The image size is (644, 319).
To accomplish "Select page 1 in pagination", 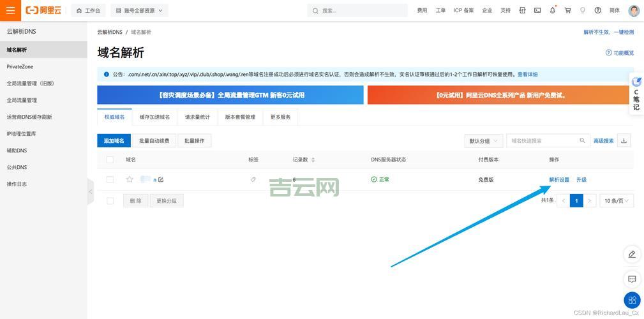I will 576,201.
